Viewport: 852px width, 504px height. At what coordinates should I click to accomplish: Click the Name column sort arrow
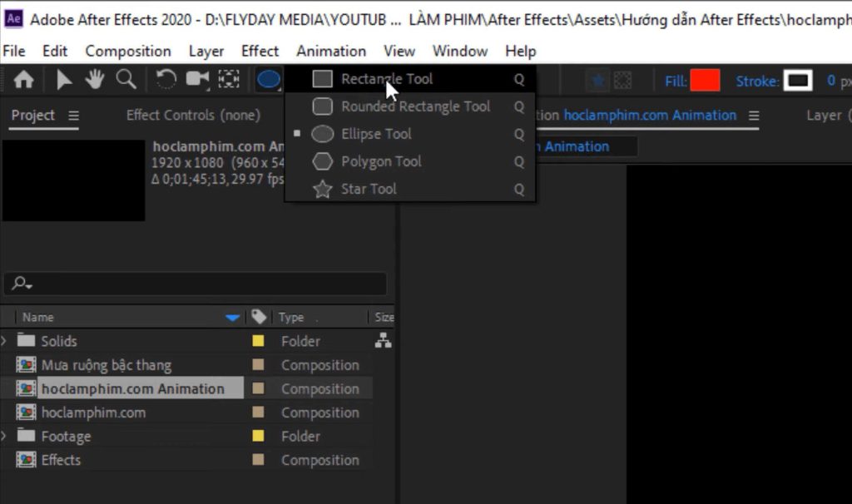[231, 317]
